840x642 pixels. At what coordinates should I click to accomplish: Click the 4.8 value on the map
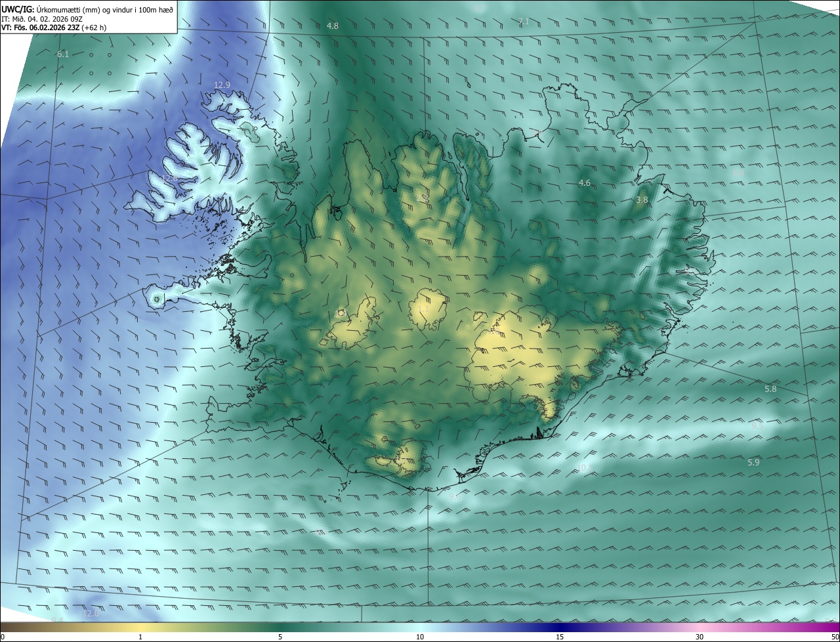(333, 26)
